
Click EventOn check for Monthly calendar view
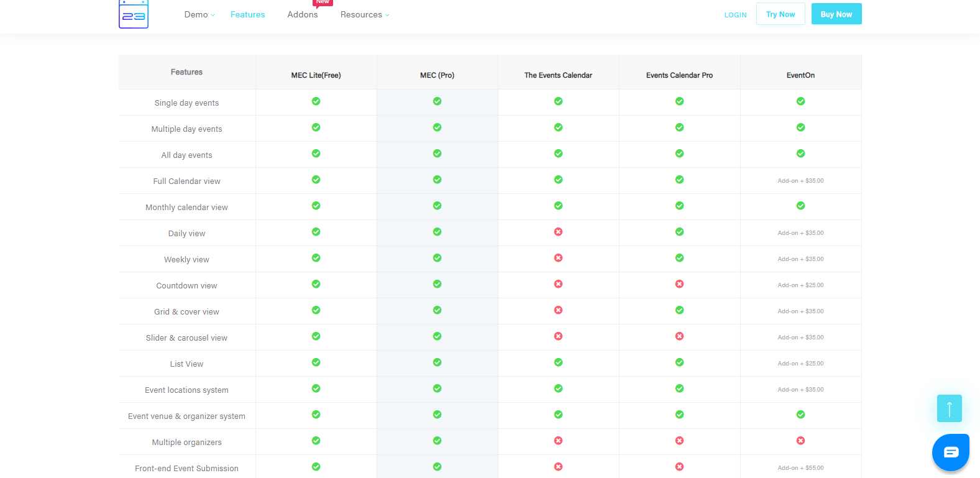click(800, 206)
